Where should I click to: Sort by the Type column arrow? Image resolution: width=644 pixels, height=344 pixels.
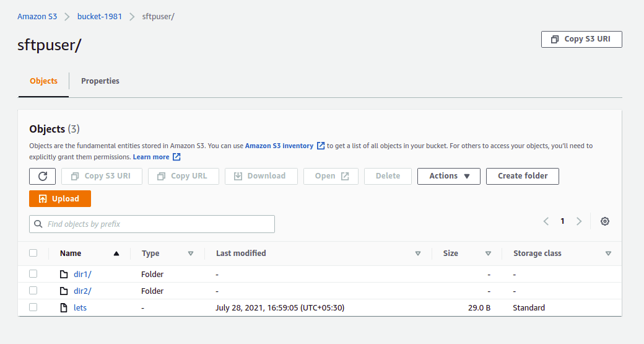pos(191,254)
